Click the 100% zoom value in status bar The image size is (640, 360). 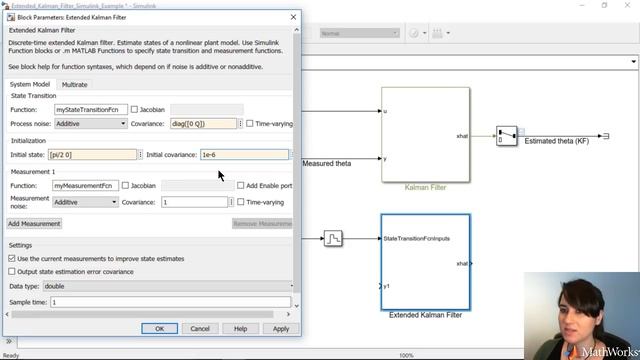[407, 356]
